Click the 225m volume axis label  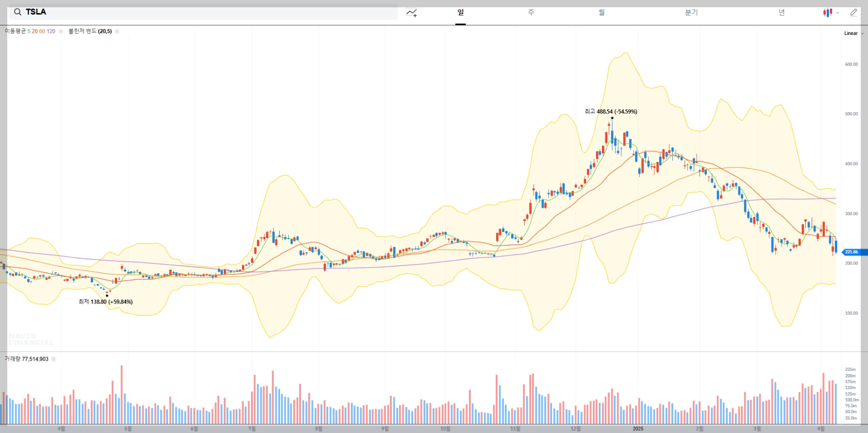(850, 370)
